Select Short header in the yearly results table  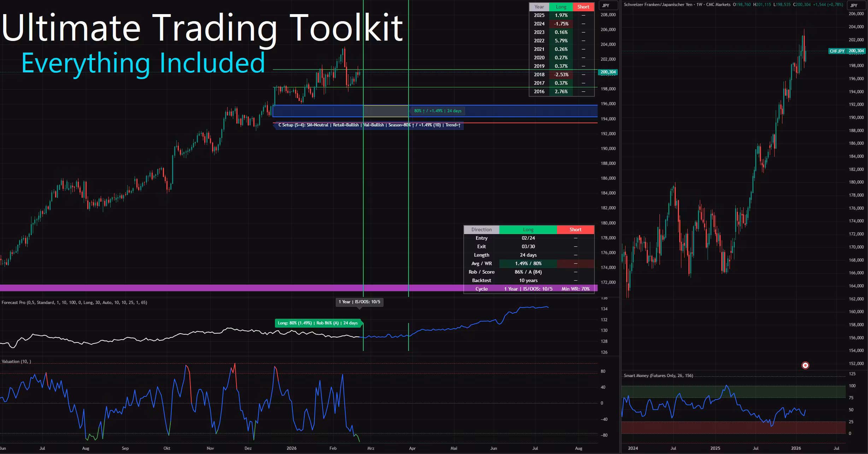[583, 7]
